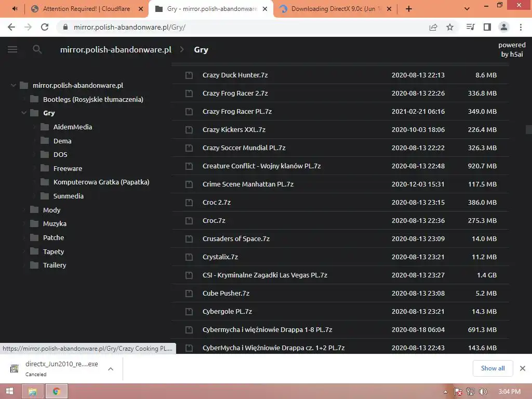The width and height of the screenshot is (532, 399).
Task: Open the h5ai sidebar hamburger menu
Action: tap(12, 49)
